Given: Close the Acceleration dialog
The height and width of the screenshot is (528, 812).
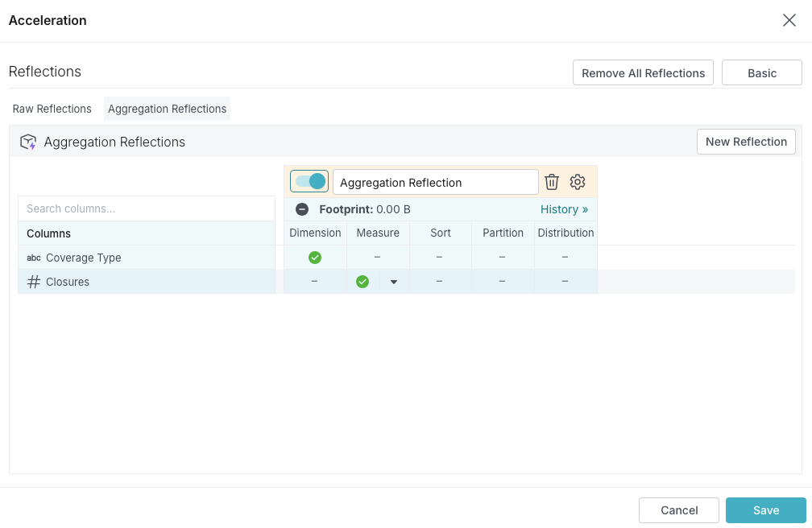Looking at the screenshot, I should [789, 21].
